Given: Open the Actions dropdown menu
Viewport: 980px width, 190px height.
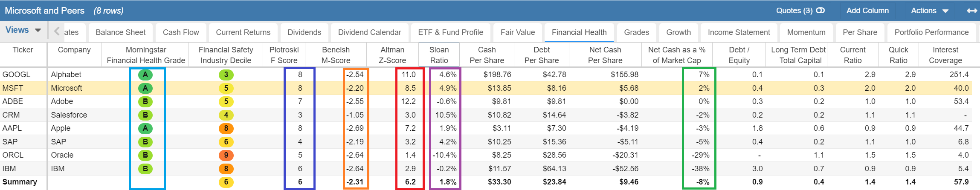Looking at the screenshot, I should tap(930, 11).
